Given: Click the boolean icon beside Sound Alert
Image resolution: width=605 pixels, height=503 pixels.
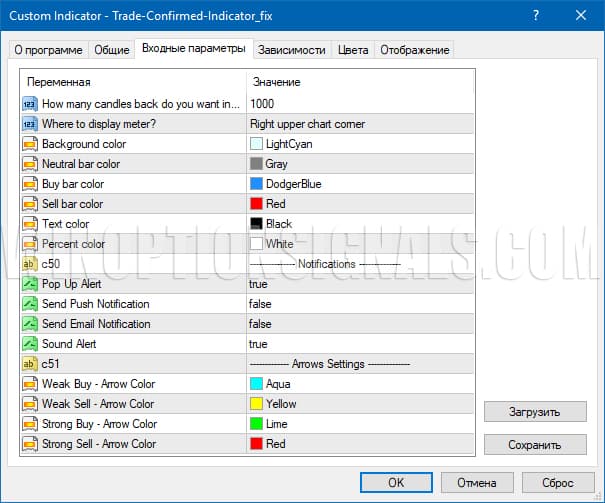Looking at the screenshot, I should click(29, 344).
